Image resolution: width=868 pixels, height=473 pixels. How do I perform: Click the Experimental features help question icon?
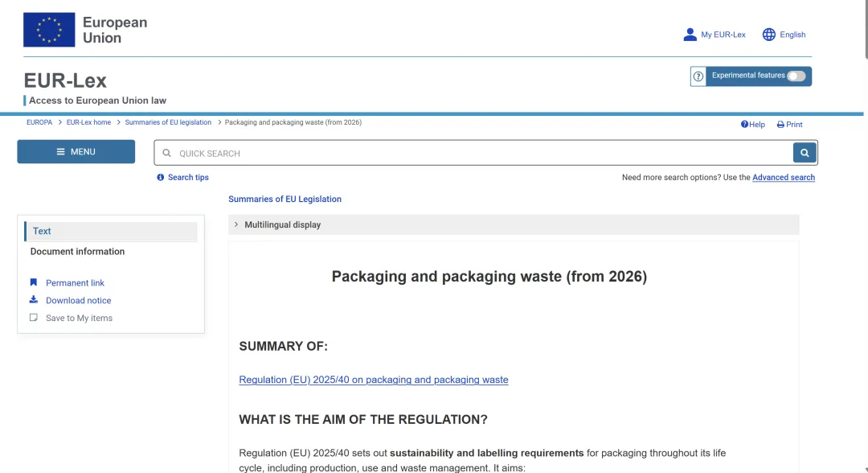(698, 76)
